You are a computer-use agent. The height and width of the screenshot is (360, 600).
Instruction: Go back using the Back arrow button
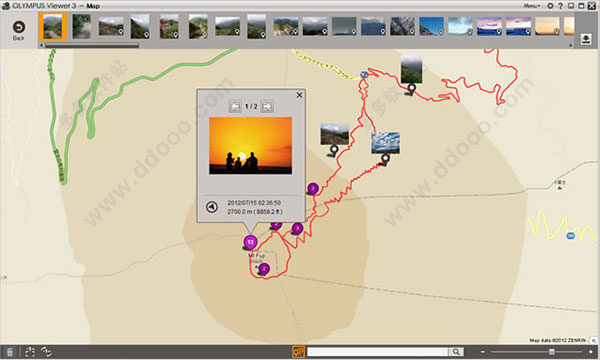pyautogui.click(x=19, y=28)
